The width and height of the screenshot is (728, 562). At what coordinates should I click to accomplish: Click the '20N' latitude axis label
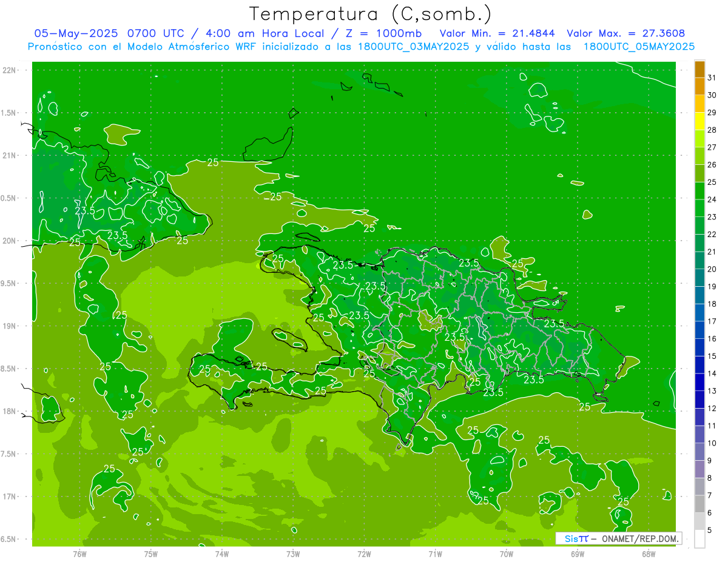[x=10, y=241]
